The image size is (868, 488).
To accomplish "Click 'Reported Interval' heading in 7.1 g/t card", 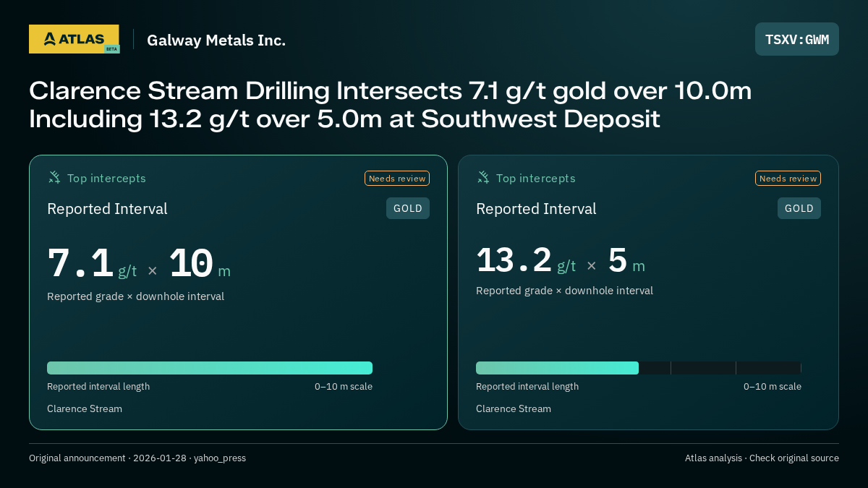I will coord(107,209).
